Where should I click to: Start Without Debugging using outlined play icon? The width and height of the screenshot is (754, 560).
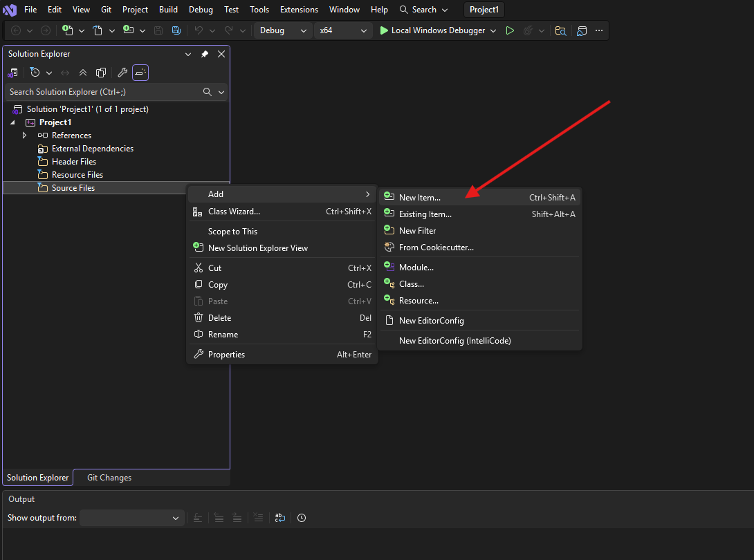[510, 30]
